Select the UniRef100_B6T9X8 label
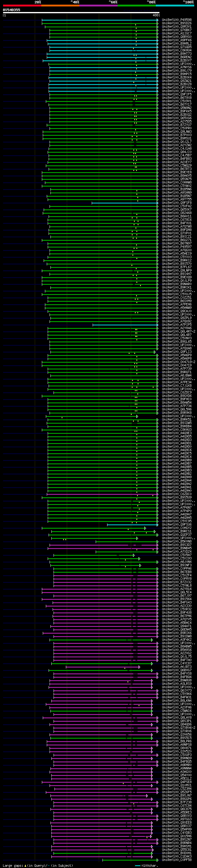The width and height of the screenshot is (197, 868). [176, 98]
